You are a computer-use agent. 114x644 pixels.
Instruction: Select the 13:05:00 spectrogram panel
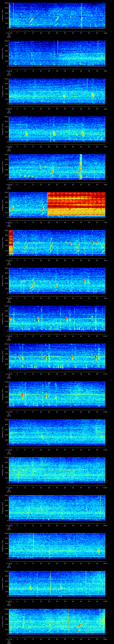click(57, 167)
